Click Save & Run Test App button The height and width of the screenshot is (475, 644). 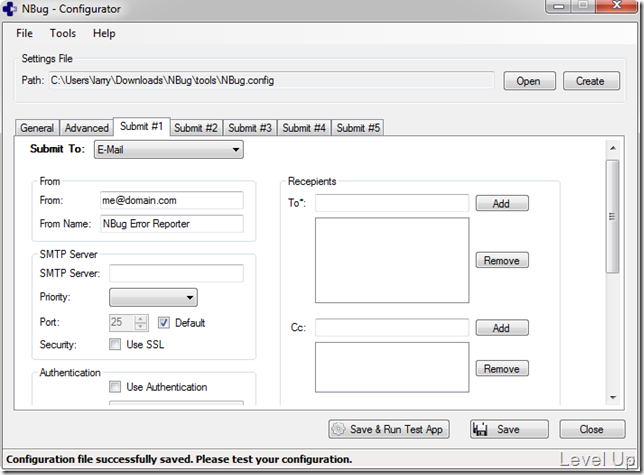(389, 429)
